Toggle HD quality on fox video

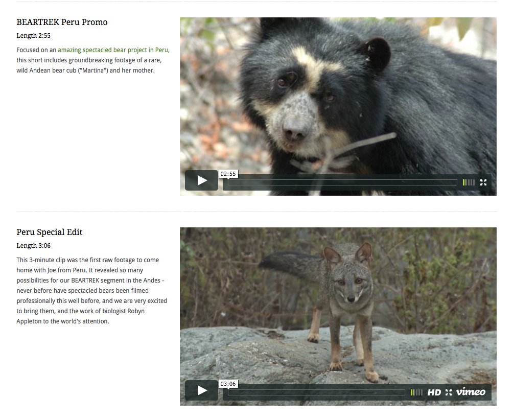434,392
